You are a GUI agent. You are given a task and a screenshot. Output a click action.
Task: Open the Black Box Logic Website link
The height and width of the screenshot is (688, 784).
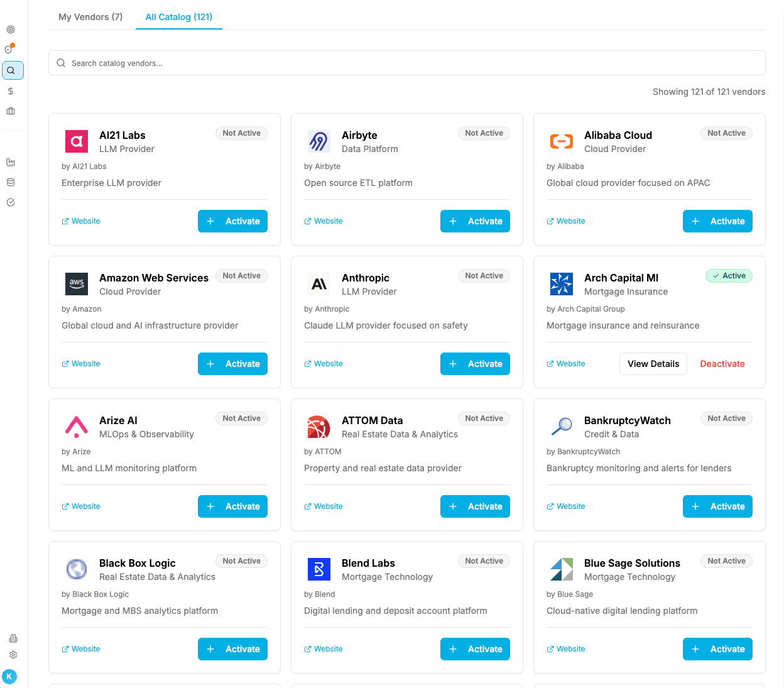pyautogui.click(x=81, y=649)
